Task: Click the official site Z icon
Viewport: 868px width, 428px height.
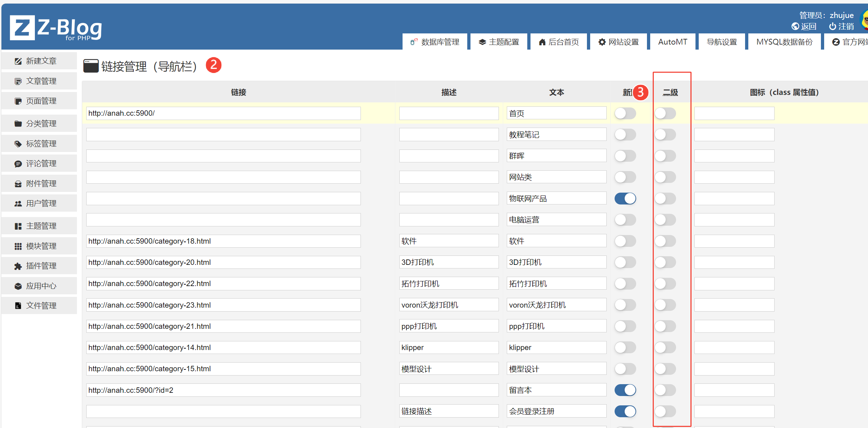Action: pyautogui.click(x=836, y=42)
